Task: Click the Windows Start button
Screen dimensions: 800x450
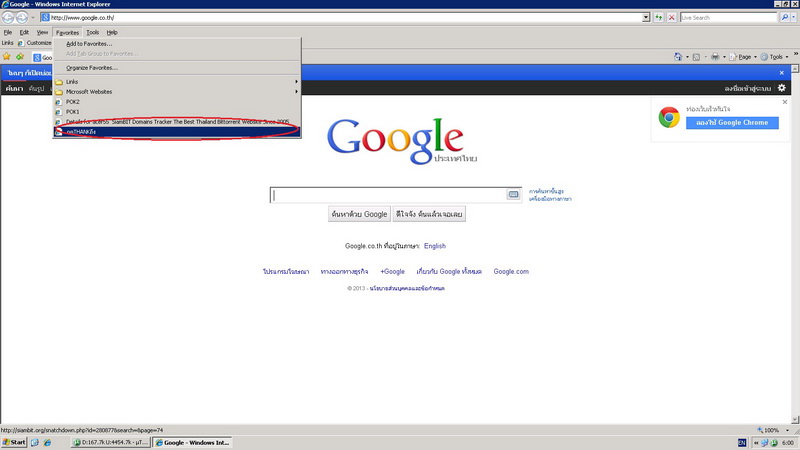Action: point(14,442)
